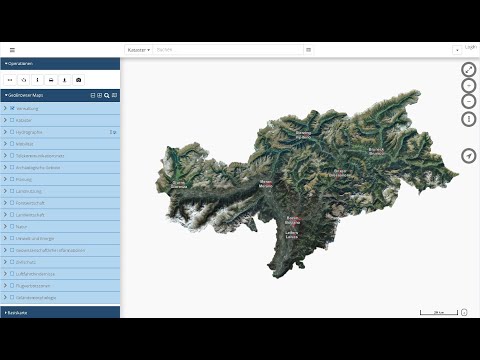The image size is (480, 360).
Task: Click the Leifers Laives label on map
Action: (292, 235)
